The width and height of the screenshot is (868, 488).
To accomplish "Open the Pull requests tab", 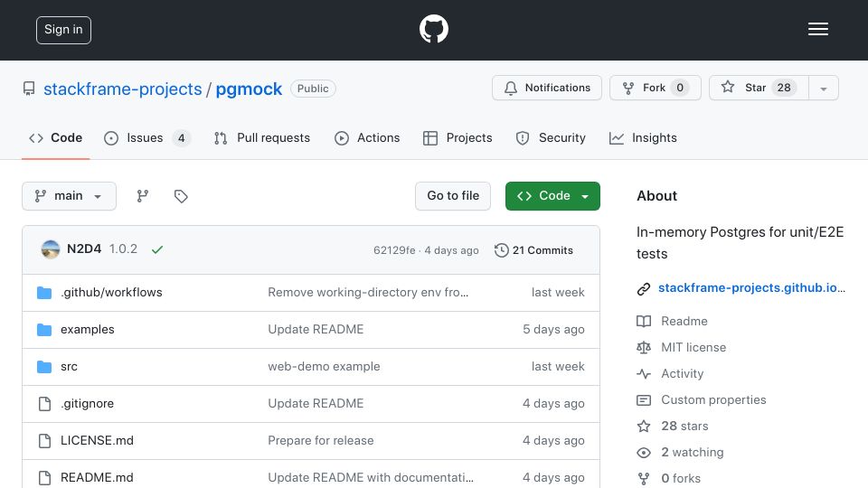I will (262, 137).
